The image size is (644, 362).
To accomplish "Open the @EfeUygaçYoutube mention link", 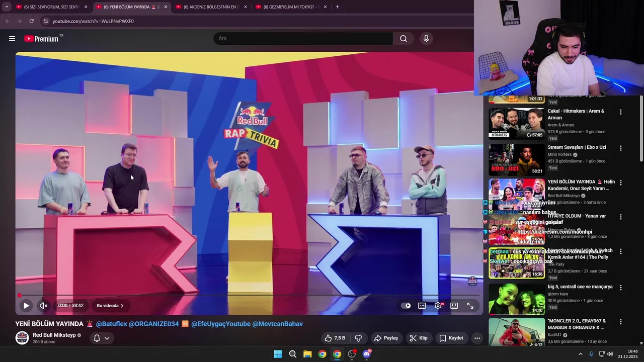I will pos(221,324).
